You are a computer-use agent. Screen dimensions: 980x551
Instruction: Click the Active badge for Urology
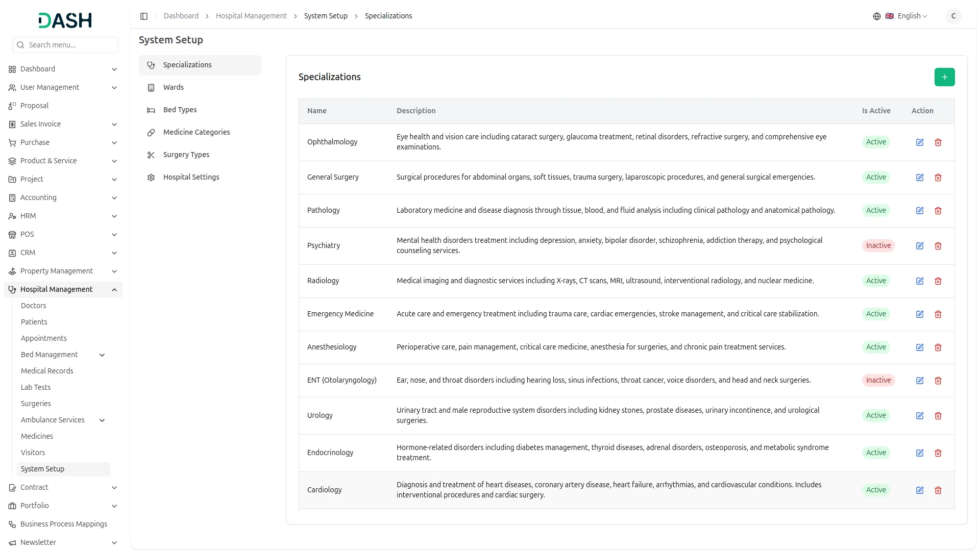(x=876, y=416)
